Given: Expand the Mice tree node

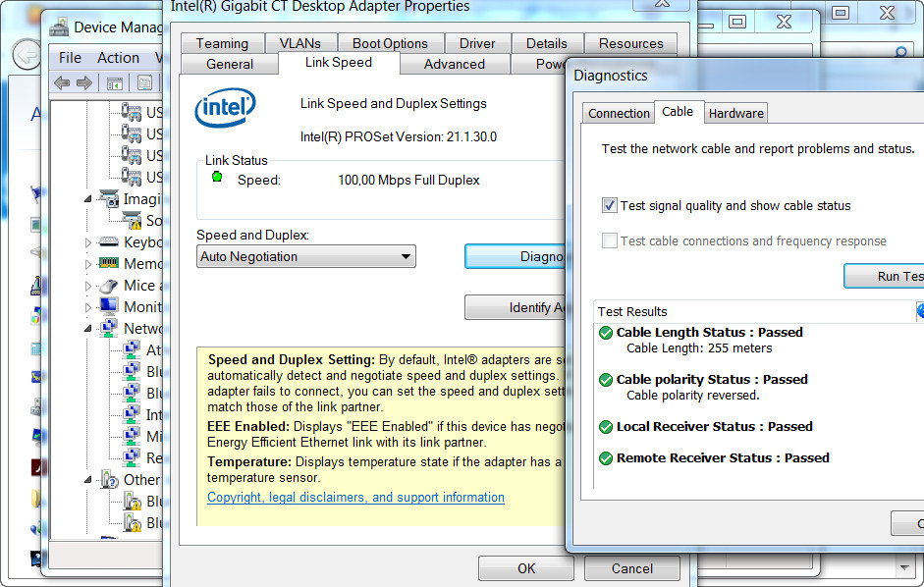Looking at the screenshot, I should (87, 286).
